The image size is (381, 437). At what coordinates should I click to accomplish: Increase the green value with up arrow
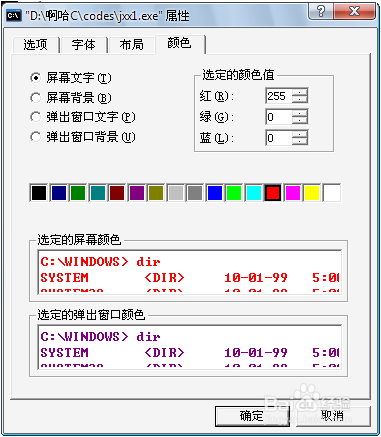tap(300, 113)
